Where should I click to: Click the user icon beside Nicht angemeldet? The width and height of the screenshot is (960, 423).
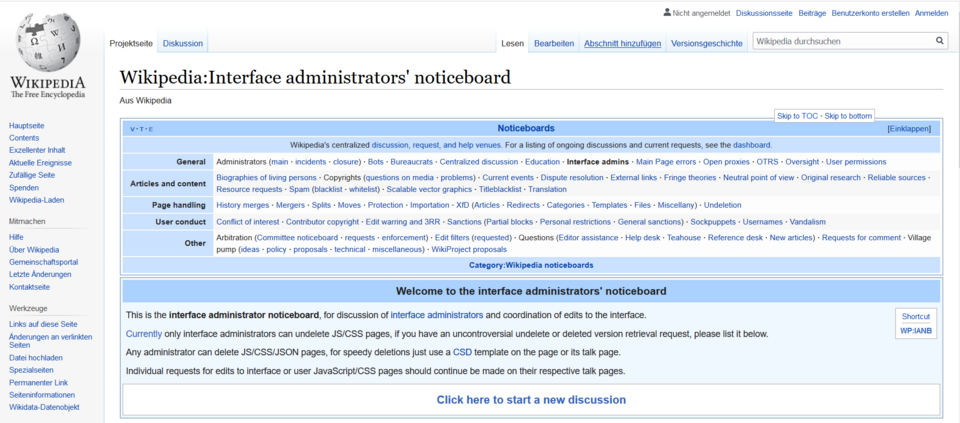click(x=667, y=13)
